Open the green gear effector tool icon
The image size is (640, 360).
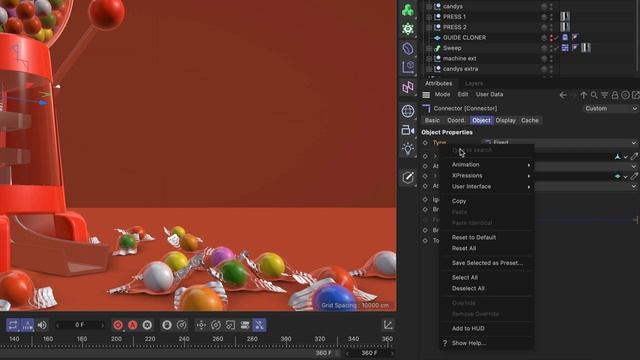pyautogui.click(x=408, y=29)
